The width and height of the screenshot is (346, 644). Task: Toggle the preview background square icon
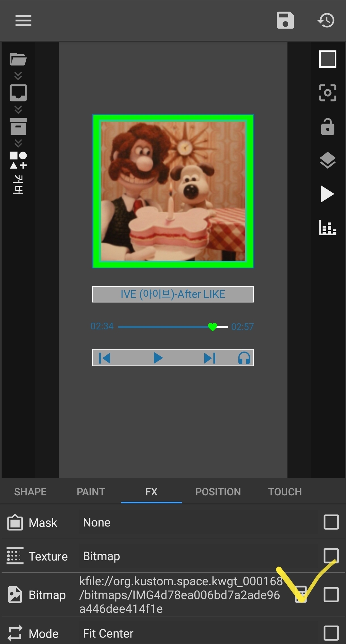pos(327,59)
